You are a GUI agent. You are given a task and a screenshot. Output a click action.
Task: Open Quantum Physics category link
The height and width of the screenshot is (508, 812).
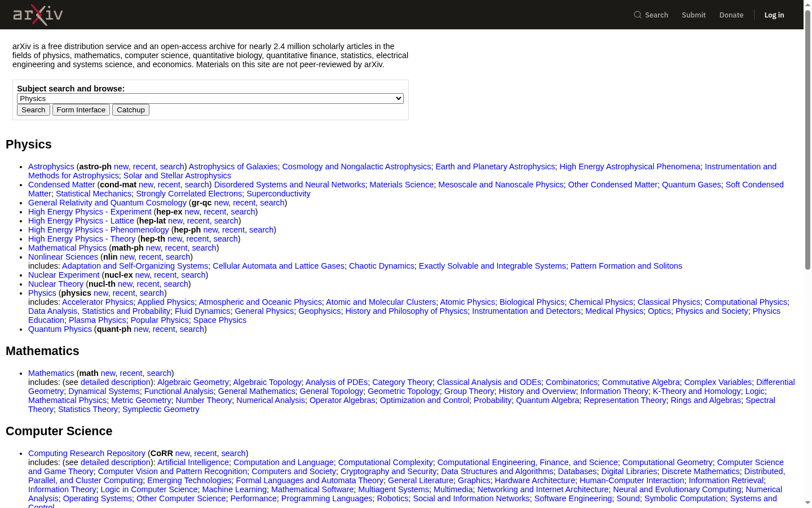[60, 329]
